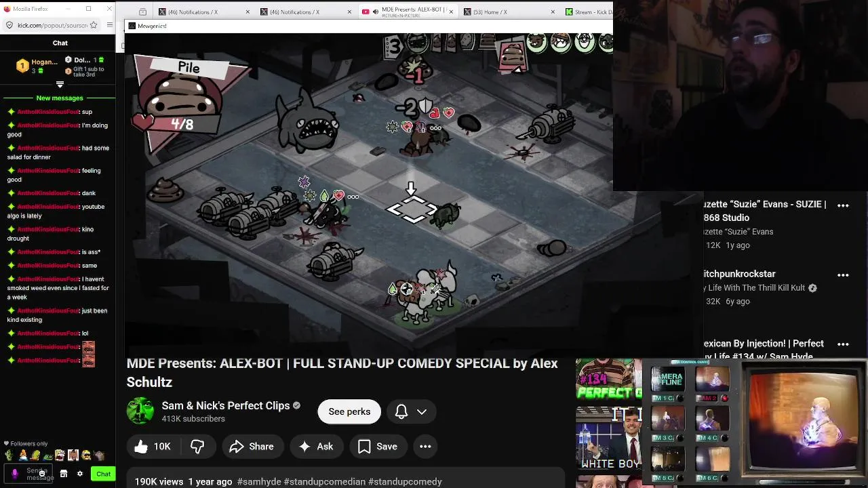
Task: Open 'Sam & Nick's Perfect Clips' channel name
Action: 226,405
